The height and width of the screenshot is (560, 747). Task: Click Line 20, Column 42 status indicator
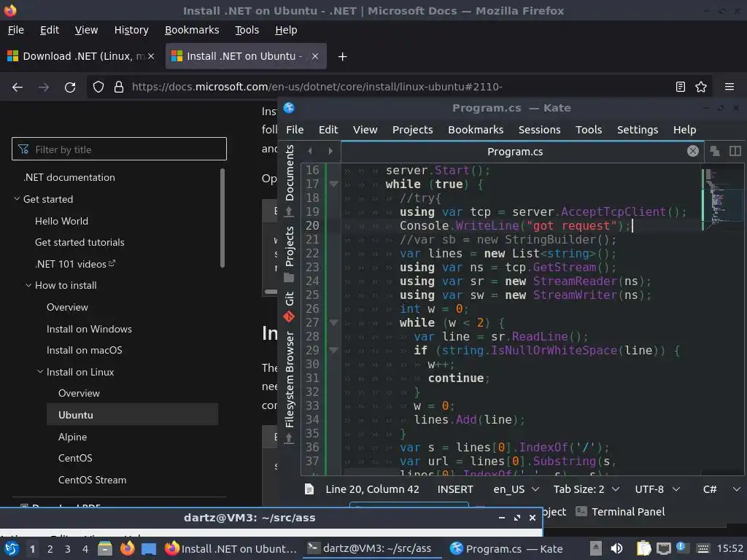[373, 489]
